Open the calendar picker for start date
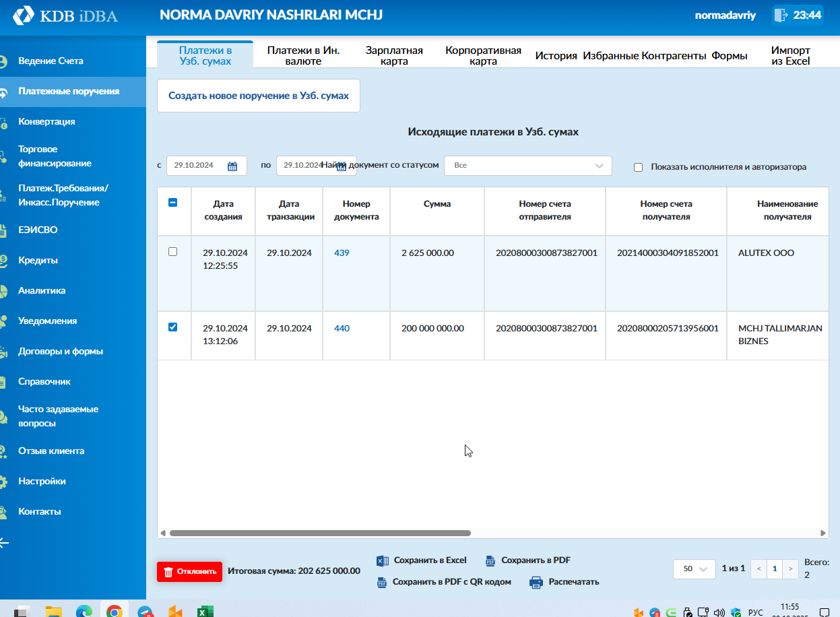 pyautogui.click(x=232, y=166)
